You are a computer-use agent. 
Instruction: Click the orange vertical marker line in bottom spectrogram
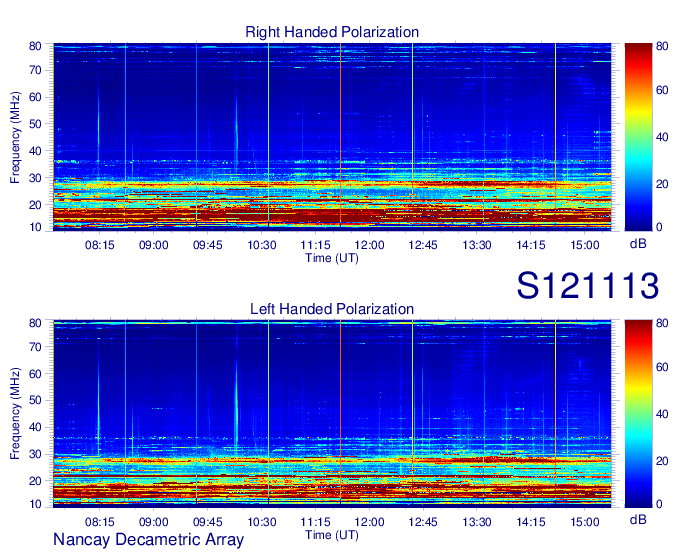(x=340, y=412)
